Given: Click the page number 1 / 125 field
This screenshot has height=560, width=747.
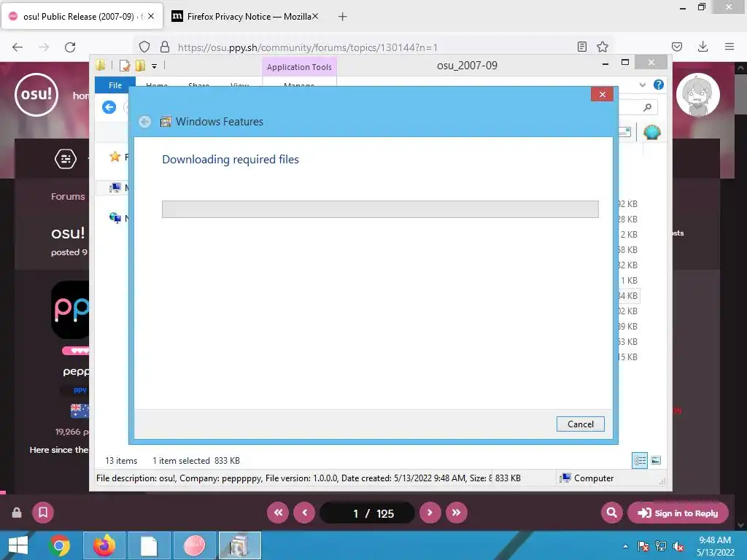Looking at the screenshot, I should tap(368, 513).
